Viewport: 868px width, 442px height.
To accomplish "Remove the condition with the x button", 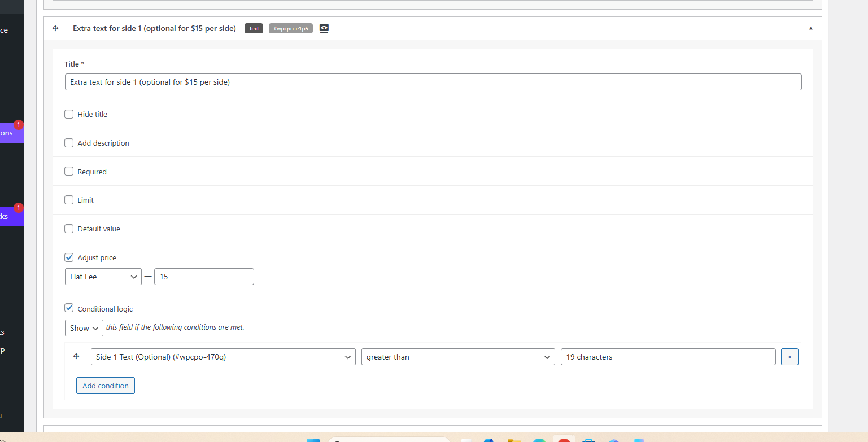I will coord(790,357).
